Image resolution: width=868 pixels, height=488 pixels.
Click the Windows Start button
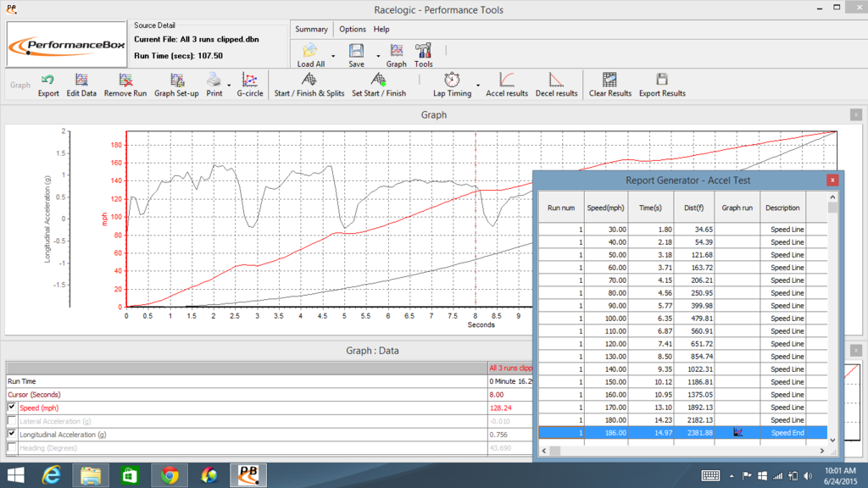pos(15,475)
